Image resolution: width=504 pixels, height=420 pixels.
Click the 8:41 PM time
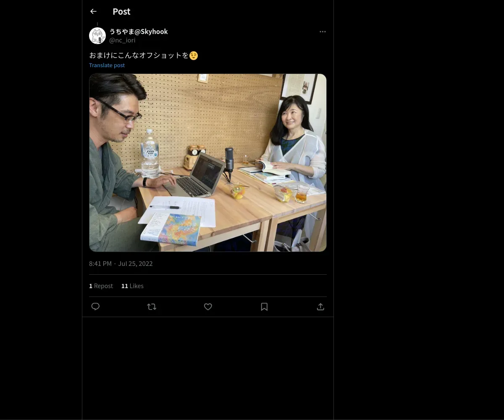click(100, 264)
